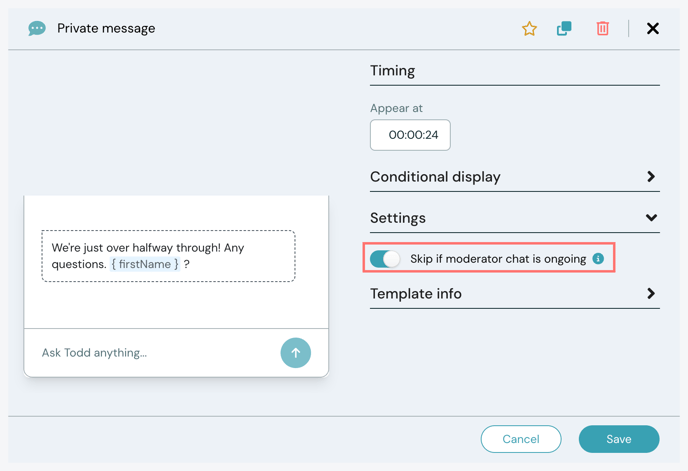This screenshot has height=471, width=688.
Task: Expand Conditional display using its chevron arrow
Action: 651,177
